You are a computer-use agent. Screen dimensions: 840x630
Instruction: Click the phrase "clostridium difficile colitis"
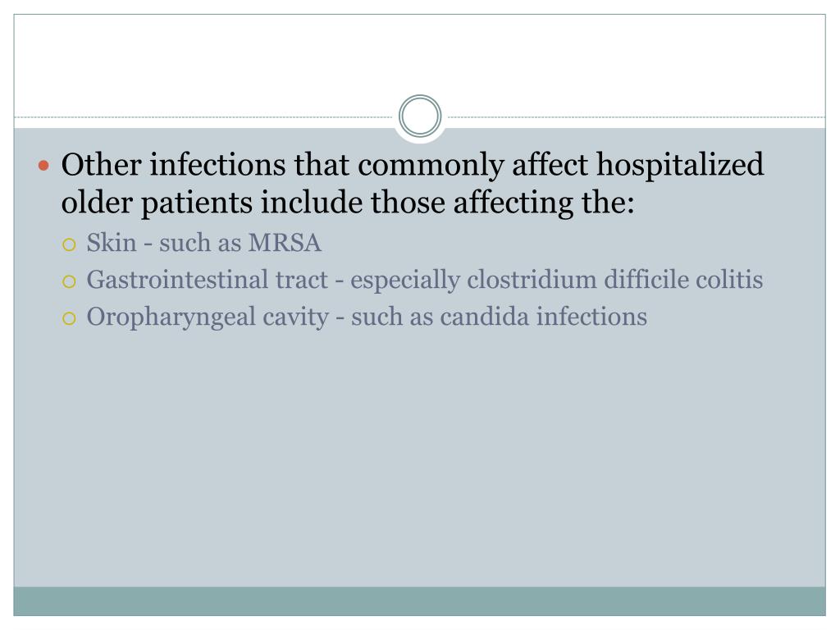614,280
